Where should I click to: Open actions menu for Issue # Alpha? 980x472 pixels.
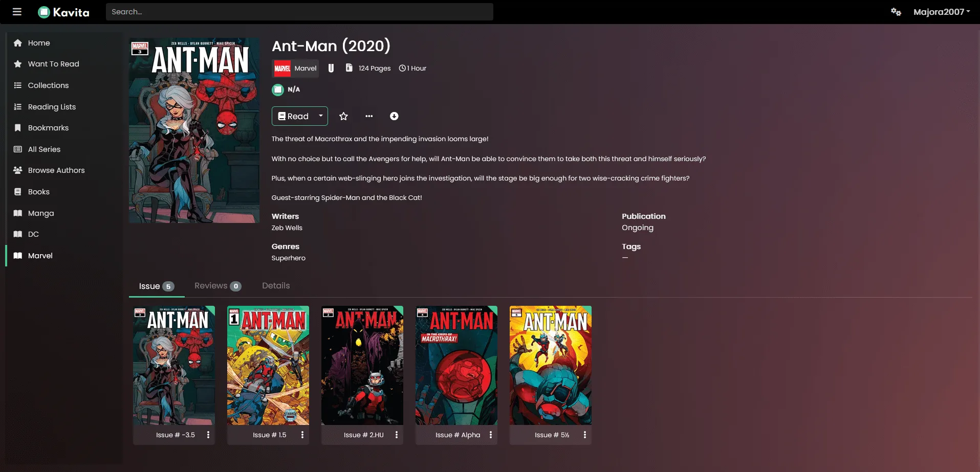(491, 435)
